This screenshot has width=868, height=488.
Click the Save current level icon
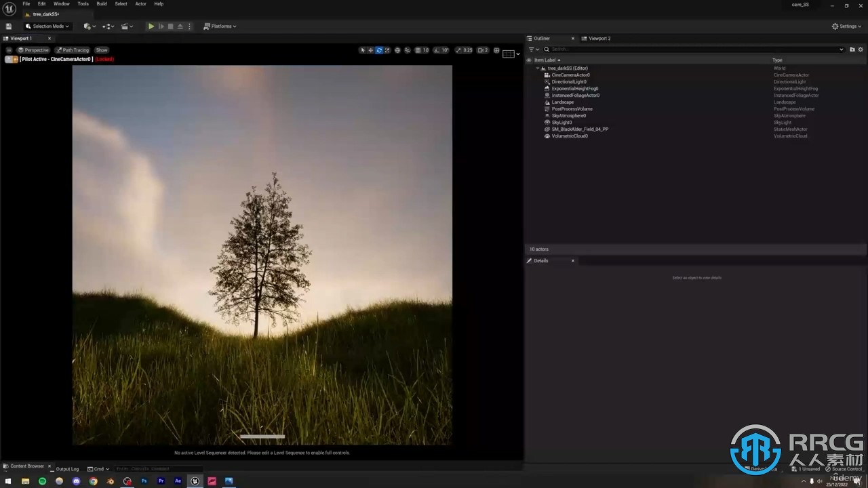coord(9,26)
